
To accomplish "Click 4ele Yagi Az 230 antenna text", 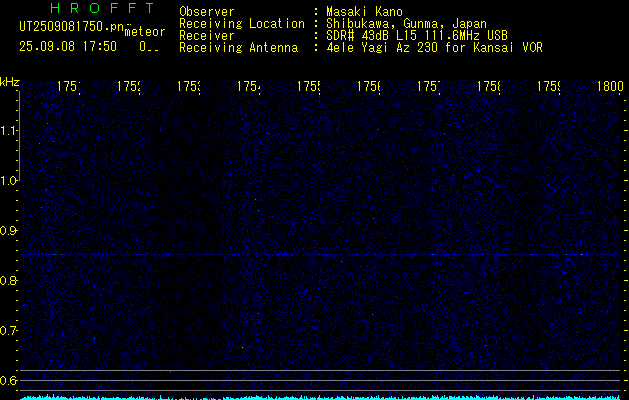I will click(434, 48).
